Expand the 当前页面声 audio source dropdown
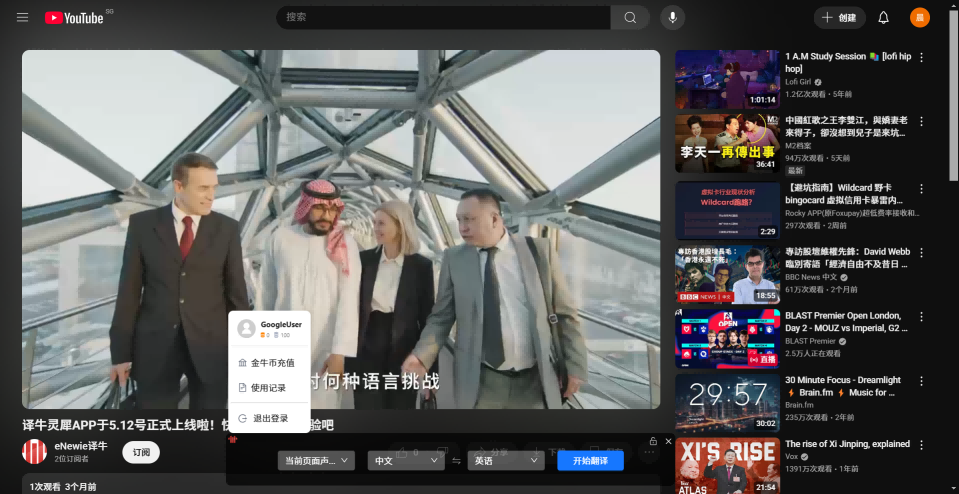This screenshot has width=959, height=494. click(316, 461)
